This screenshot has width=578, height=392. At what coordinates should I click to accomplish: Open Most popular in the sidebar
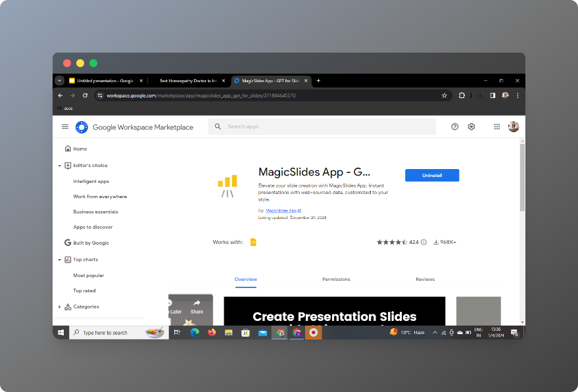coord(89,276)
